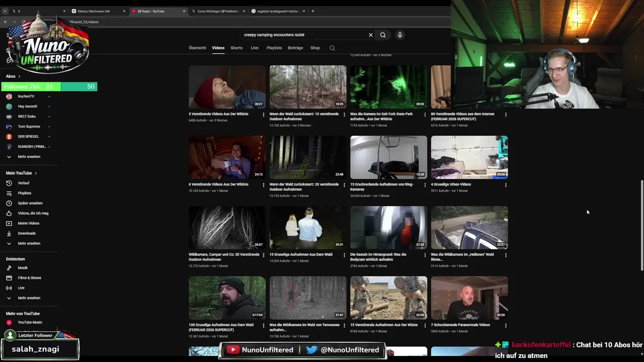Click the magnifier search button
The width and height of the screenshot is (644, 362).
[383, 35]
